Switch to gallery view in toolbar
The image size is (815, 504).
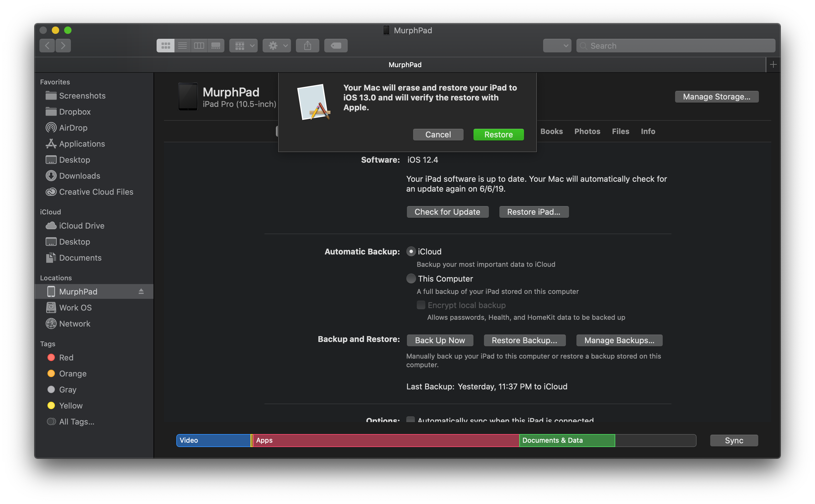216,46
